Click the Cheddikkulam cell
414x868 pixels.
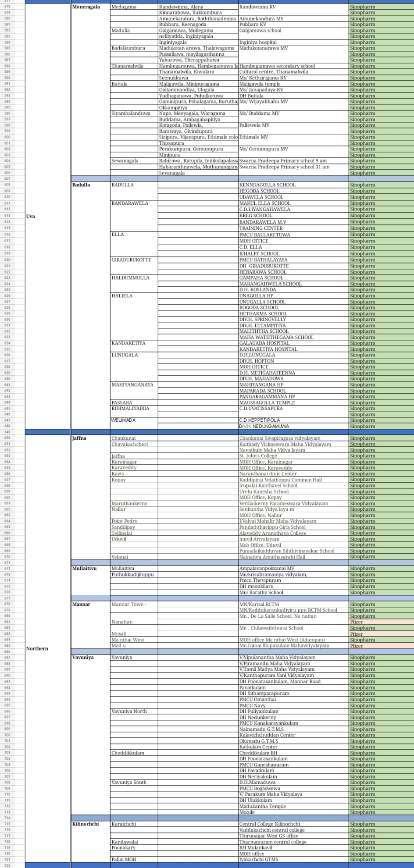[x=134, y=753]
